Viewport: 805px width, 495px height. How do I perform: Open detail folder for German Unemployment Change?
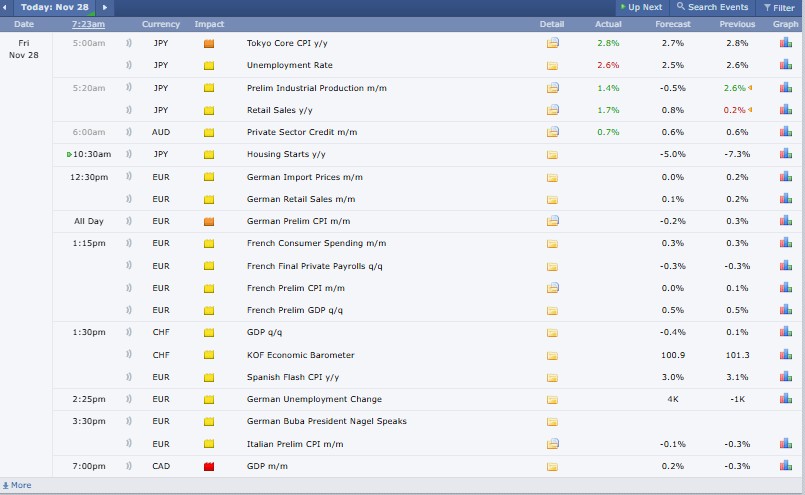[552, 399]
